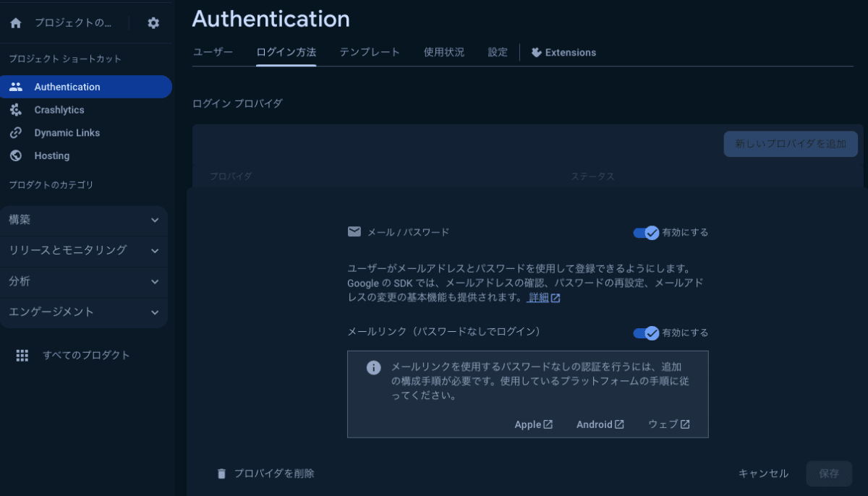The width and height of the screenshot is (868, 496).
Task: Expand the エンゲージメント category
Action: tap(84, 312)
